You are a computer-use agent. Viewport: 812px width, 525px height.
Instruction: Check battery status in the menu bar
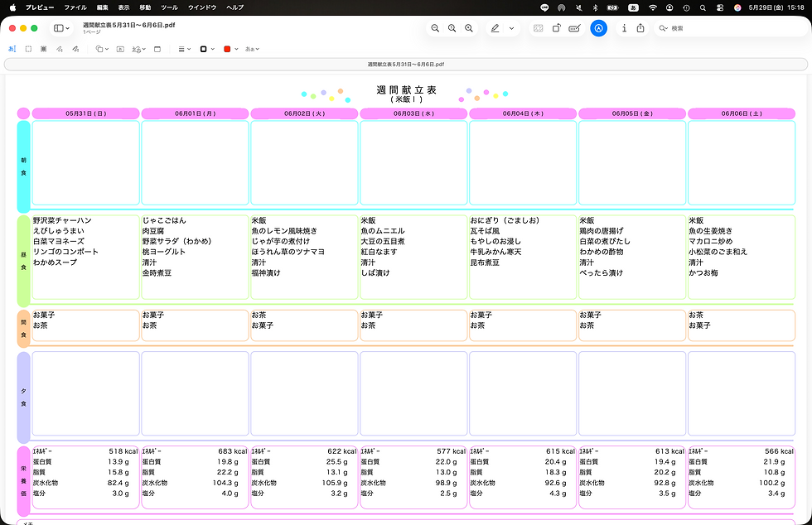pos(612,7)
